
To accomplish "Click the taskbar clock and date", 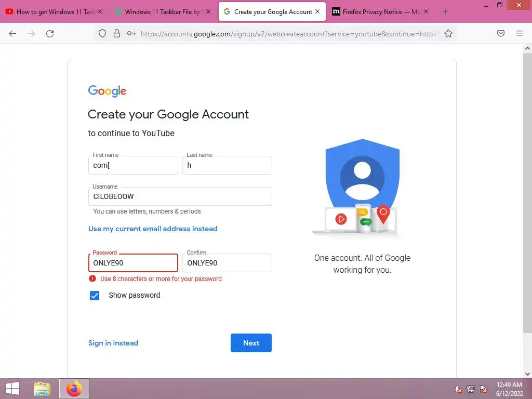I will (509, 389).
